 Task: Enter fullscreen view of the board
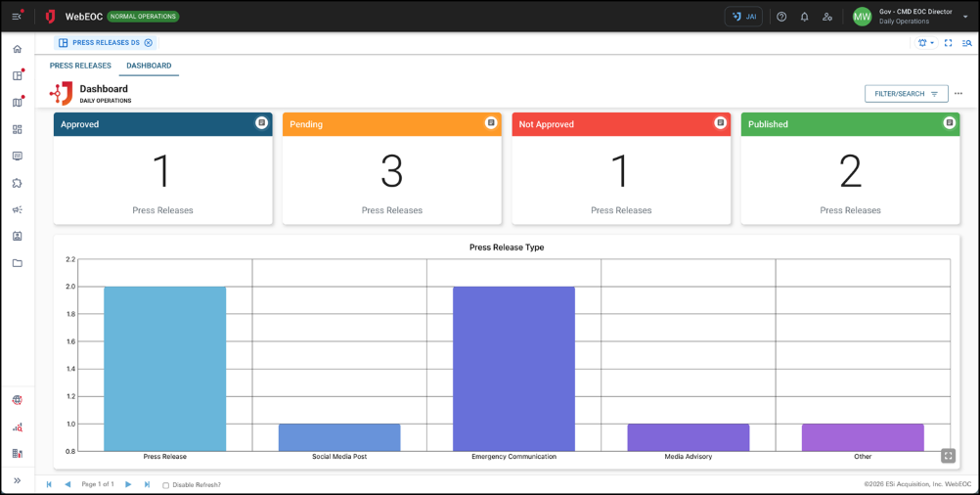point(948,43)
